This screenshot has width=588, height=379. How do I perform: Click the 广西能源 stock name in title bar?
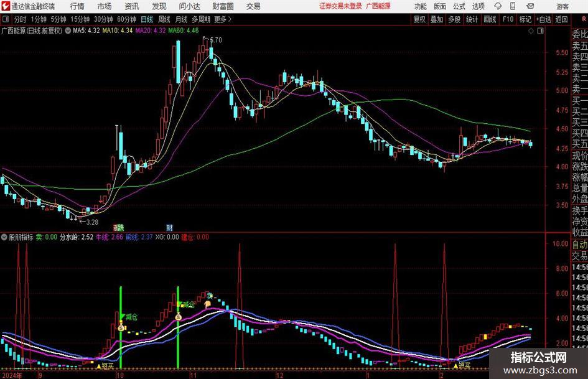coord(378,6)
